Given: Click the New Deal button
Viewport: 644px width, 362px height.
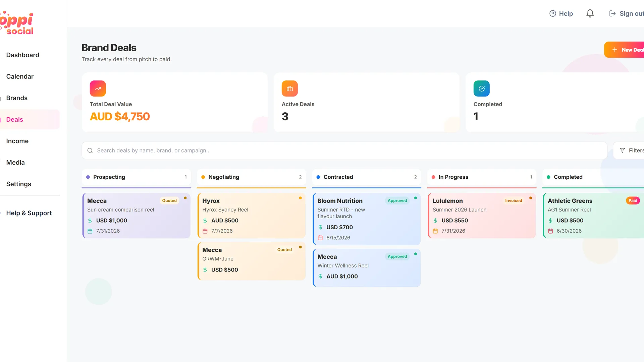Looking at the screenshot, I should tap(624, 50).
